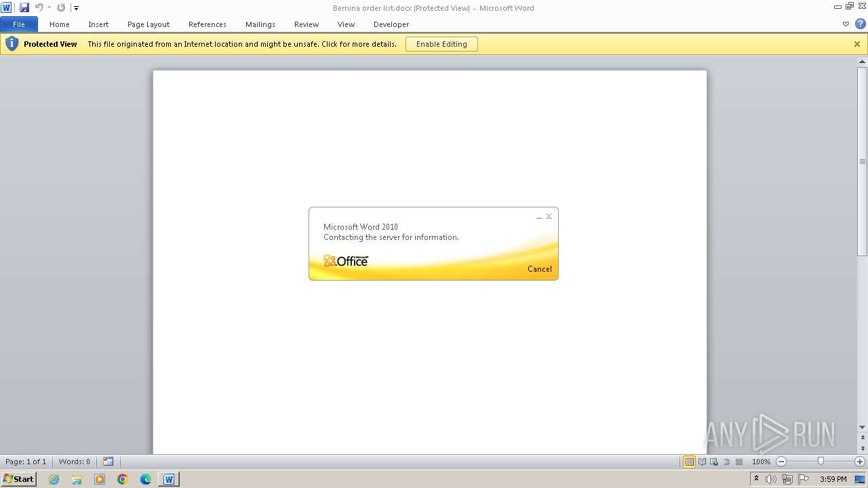Click the Protected View message for details
Image resolution: width=868 pixels, height=488 pixels.
click(242, 44)
